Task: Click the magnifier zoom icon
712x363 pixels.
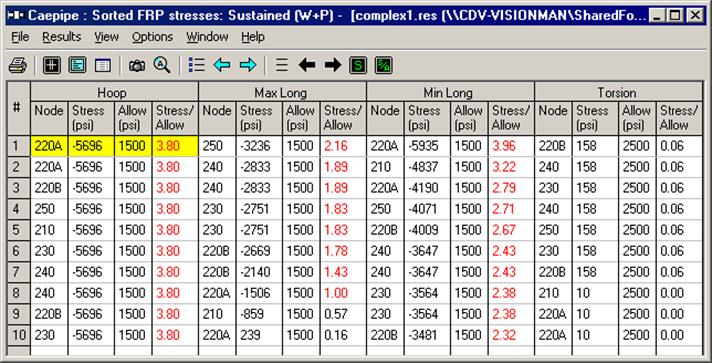Action: [162, 66]
